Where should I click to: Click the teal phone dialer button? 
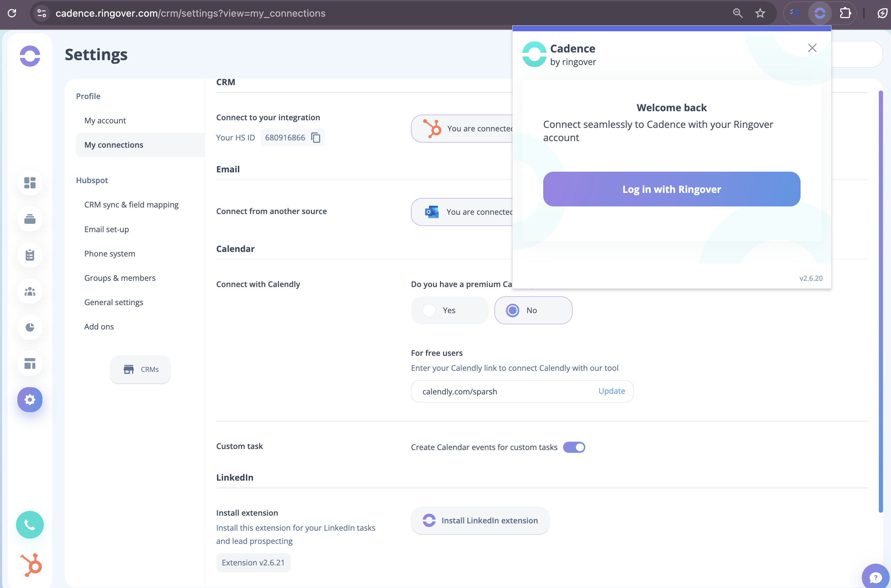(30, 524)
